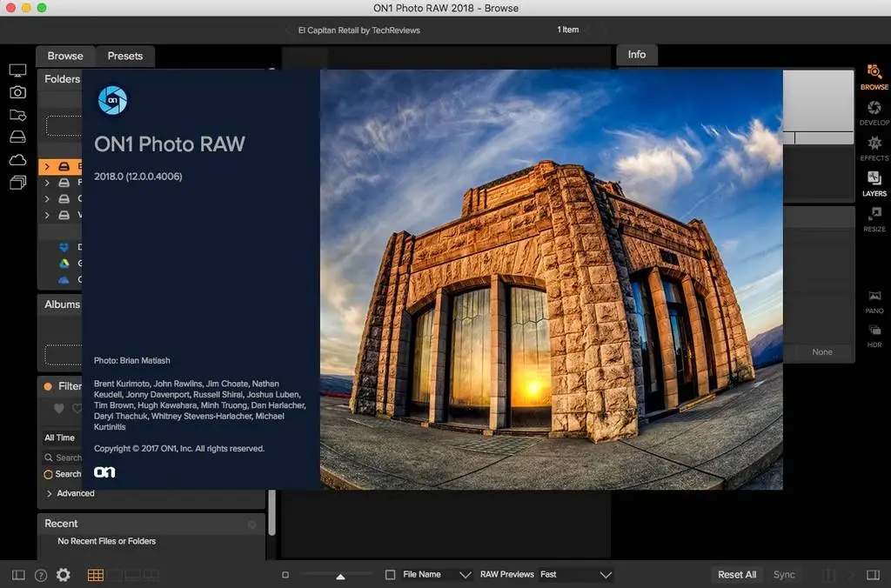Click the camera icon in left sidebar
891x588 pixels.
17,92
